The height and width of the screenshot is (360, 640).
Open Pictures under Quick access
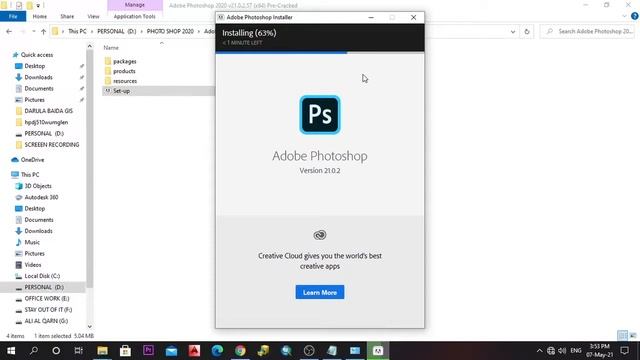coord(34,100)
